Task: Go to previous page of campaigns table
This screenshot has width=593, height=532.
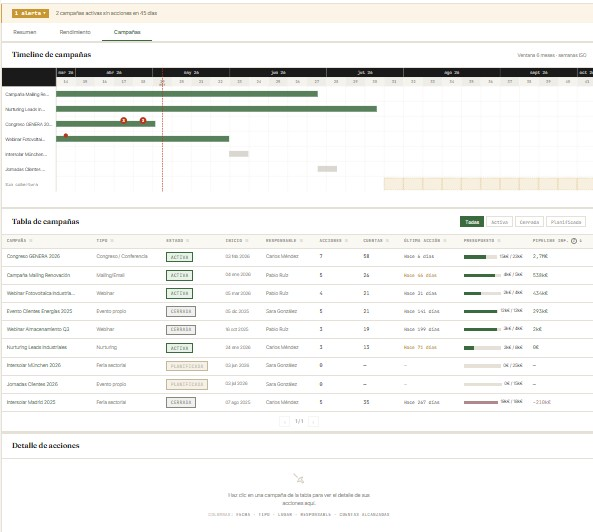Action: point(284,421)
